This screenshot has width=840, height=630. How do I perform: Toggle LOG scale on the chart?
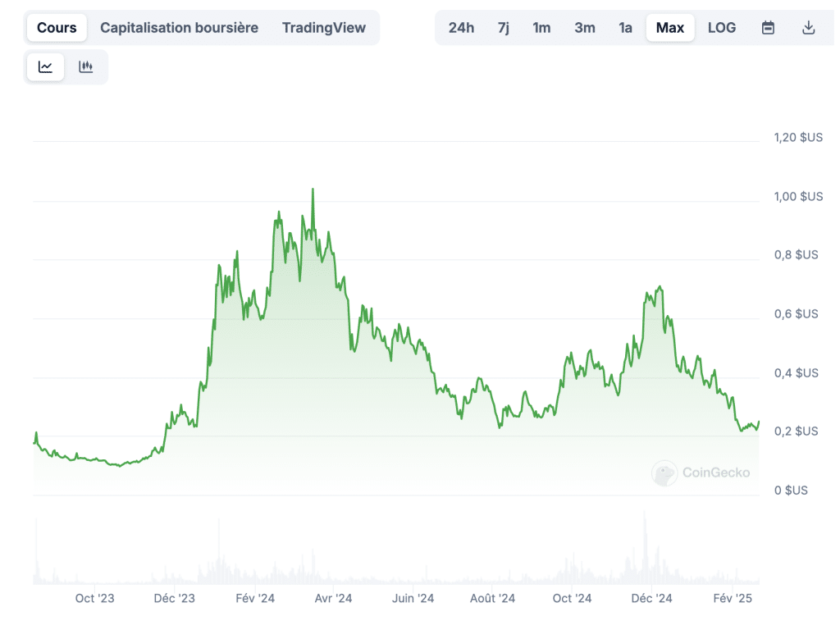point(721,28)
